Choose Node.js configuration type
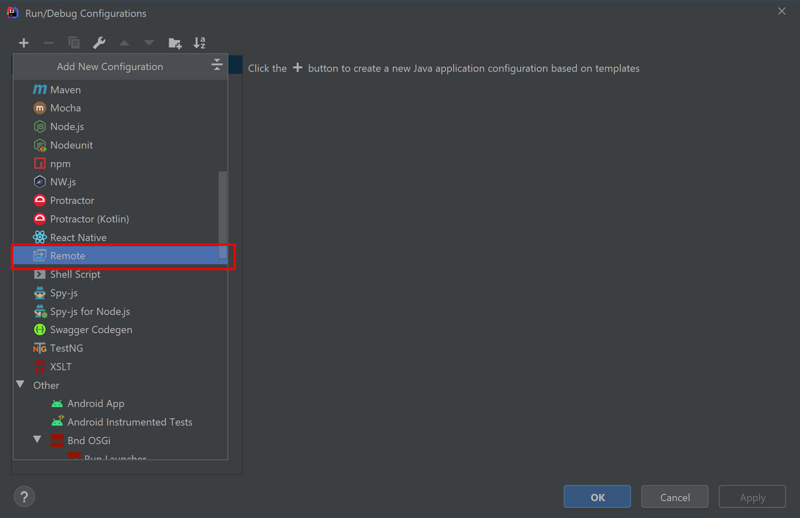The height and width of the screenshot is (518, 800). (120, 126)
